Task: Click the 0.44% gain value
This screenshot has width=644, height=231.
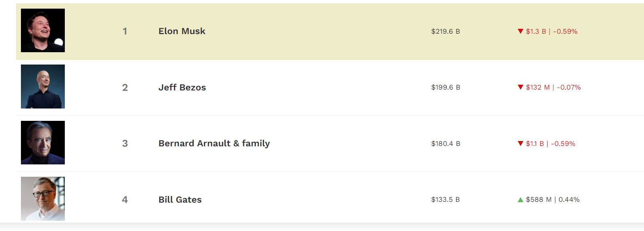Action: coord(569,200)
